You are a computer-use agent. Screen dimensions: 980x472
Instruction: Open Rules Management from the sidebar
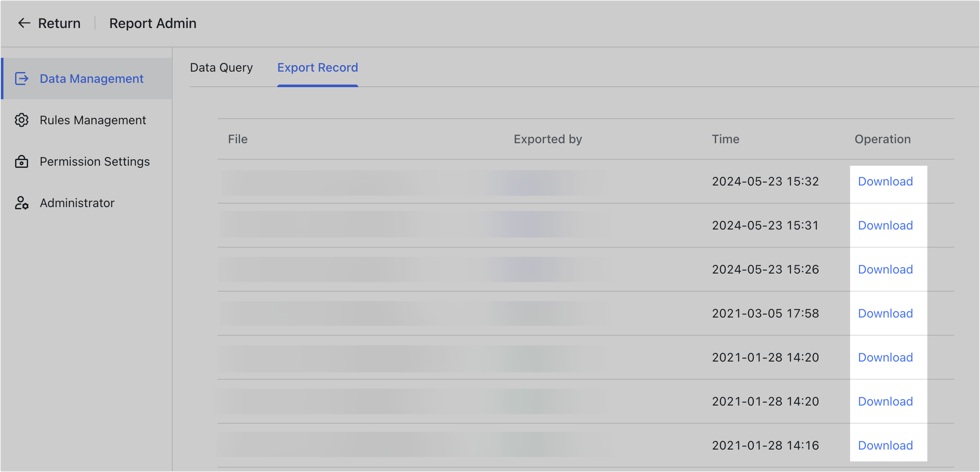(x=93, y=120)
